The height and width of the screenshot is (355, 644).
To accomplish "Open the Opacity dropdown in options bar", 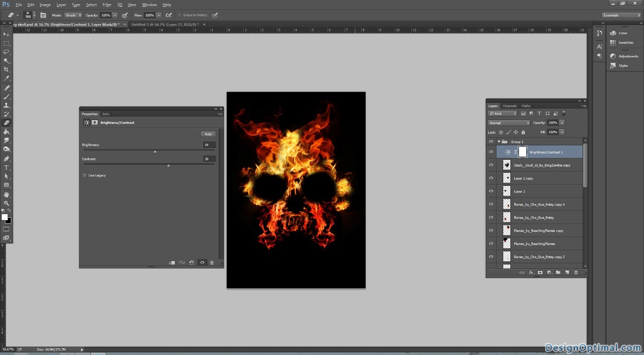I will pyautogui.click(x=115, y=15).
